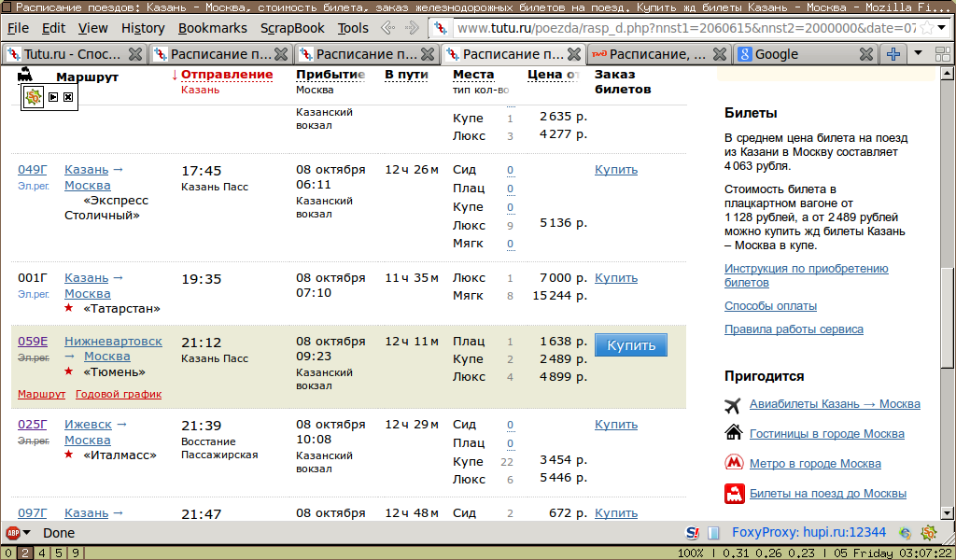The image size is (956, 560).
Task: Bookmark this page with the star icon
Action: click(926, 28)
